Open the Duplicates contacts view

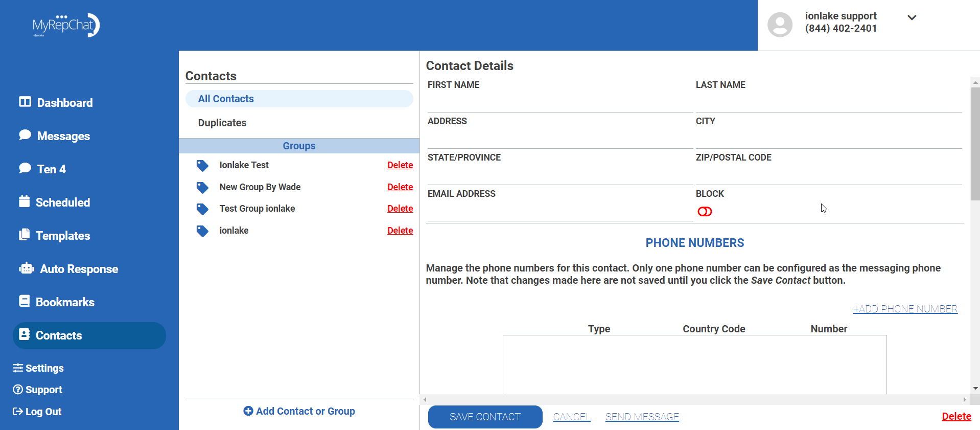click(x=222, y=123)
